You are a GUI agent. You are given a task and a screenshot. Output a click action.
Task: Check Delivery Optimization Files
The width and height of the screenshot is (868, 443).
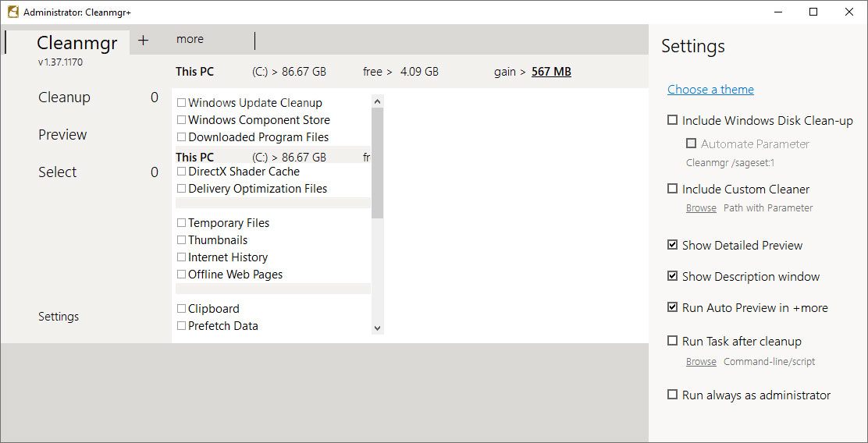pyautogui.click(x=181, y=189)
